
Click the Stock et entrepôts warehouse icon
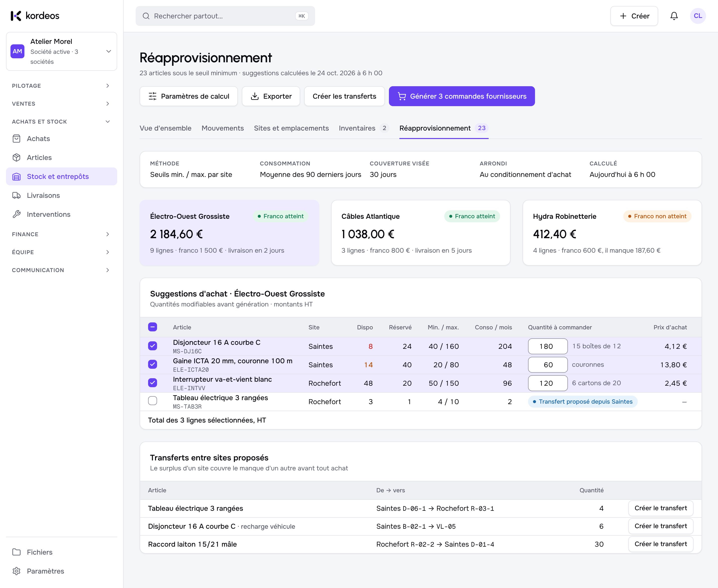click(x=17, y=176)
